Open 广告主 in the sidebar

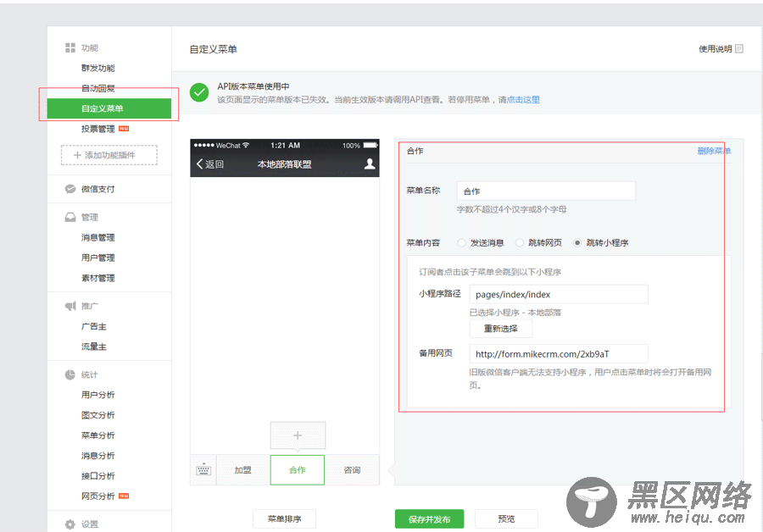[93, 326]
